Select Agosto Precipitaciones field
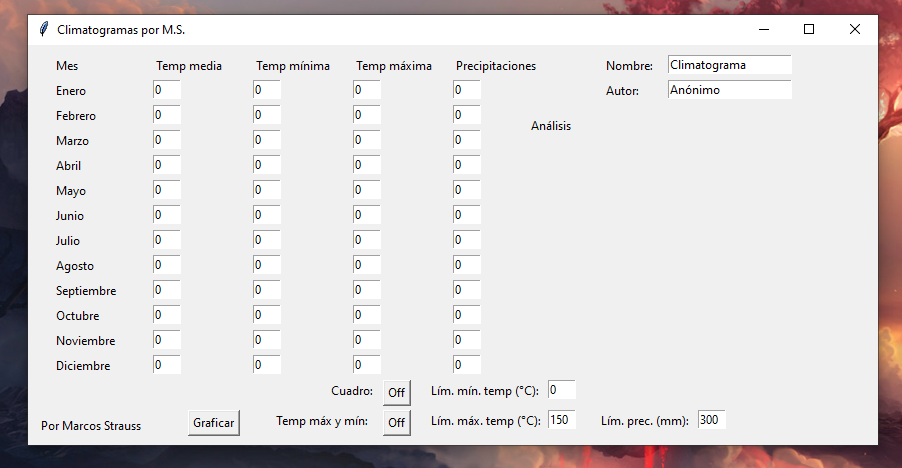The height and width of the screenshot is (468, 902). tap(467, 264)
